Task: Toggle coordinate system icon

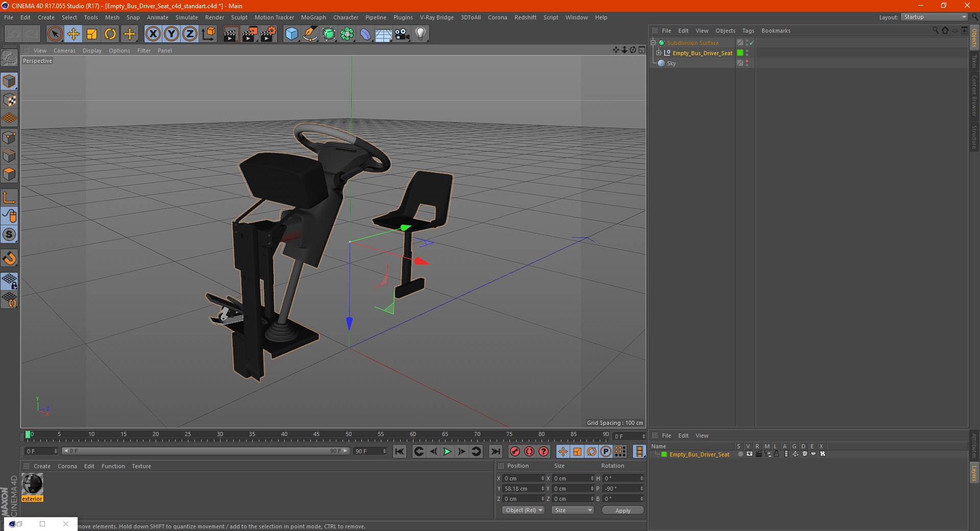Action: [208, 34]
